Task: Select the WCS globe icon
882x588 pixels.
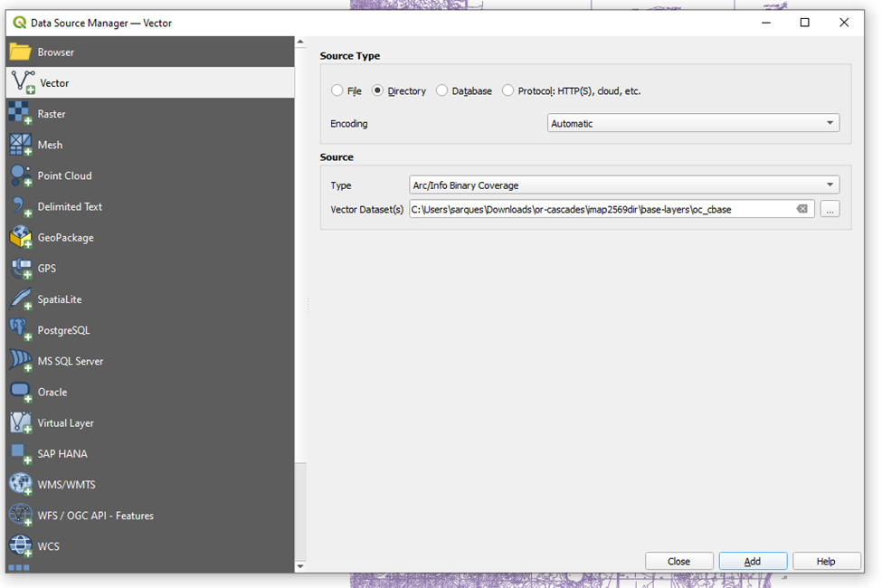Action: click(x=20, y=545)
